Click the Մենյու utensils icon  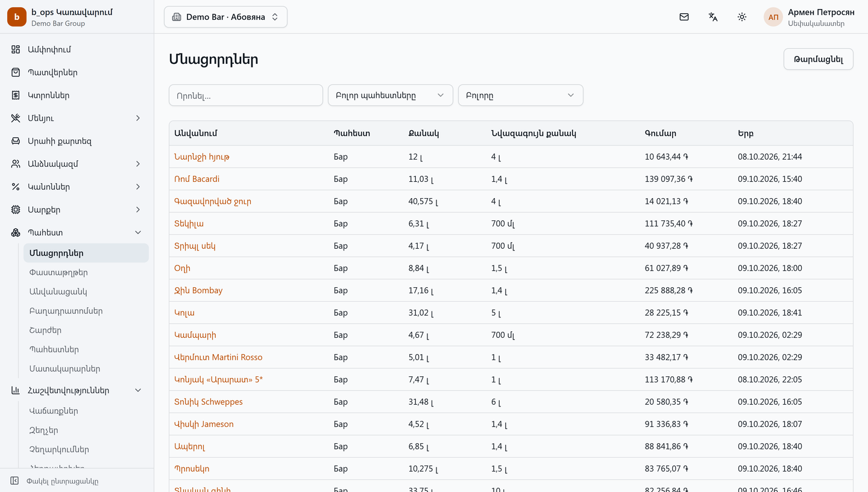(x=16, y=118)
